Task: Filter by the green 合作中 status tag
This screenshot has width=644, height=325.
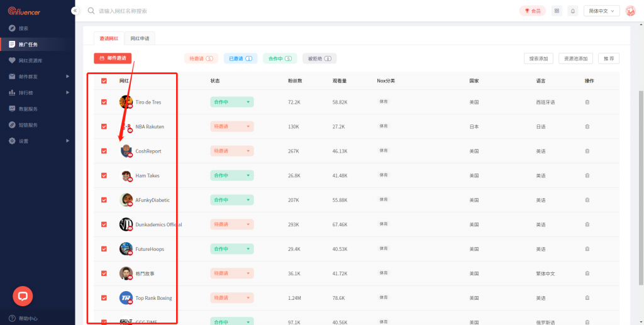Action: click(280, 58)
